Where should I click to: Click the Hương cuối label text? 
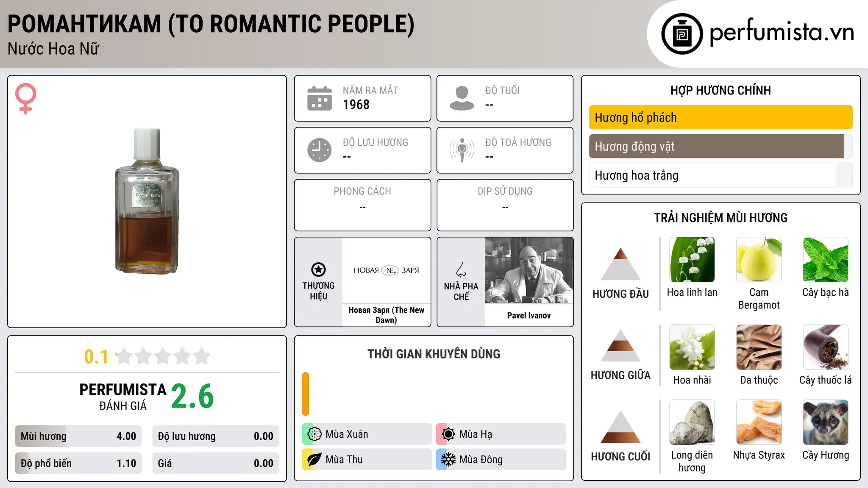(x=620, y=457)
